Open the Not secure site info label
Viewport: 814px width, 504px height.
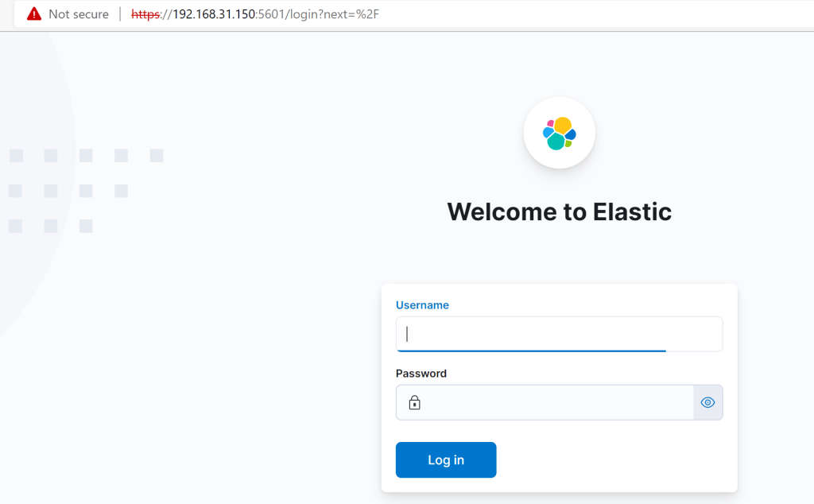click(78, 14)
